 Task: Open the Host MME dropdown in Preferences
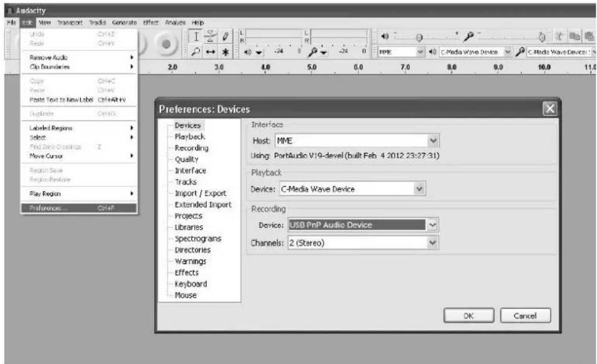click(357, 141)
